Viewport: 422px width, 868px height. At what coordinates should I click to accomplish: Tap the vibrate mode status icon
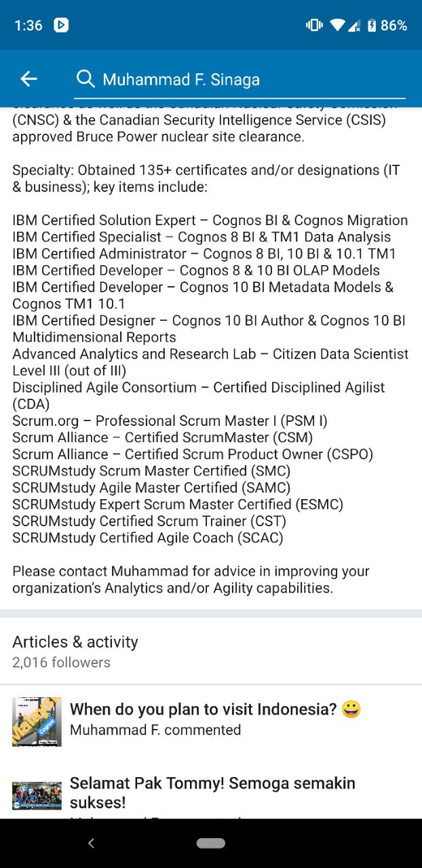point(314,25)
